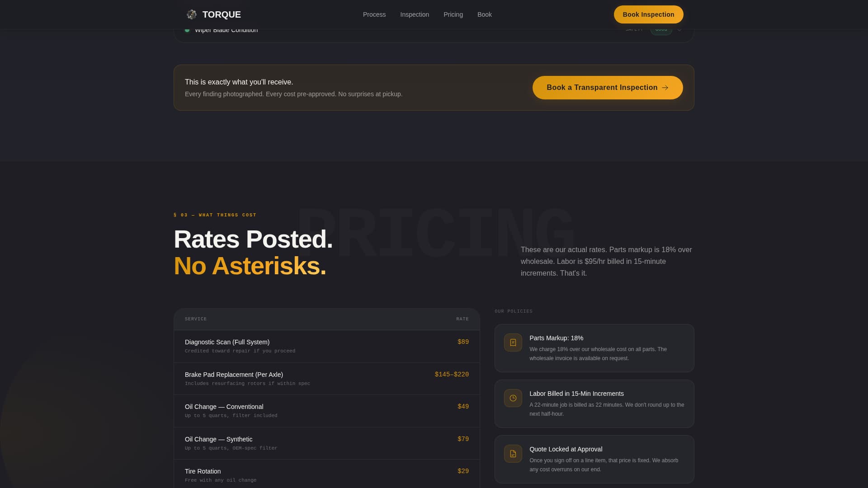Click the RATE column header
The height and width of the screenshot is (488, 868).
[462, 319]
